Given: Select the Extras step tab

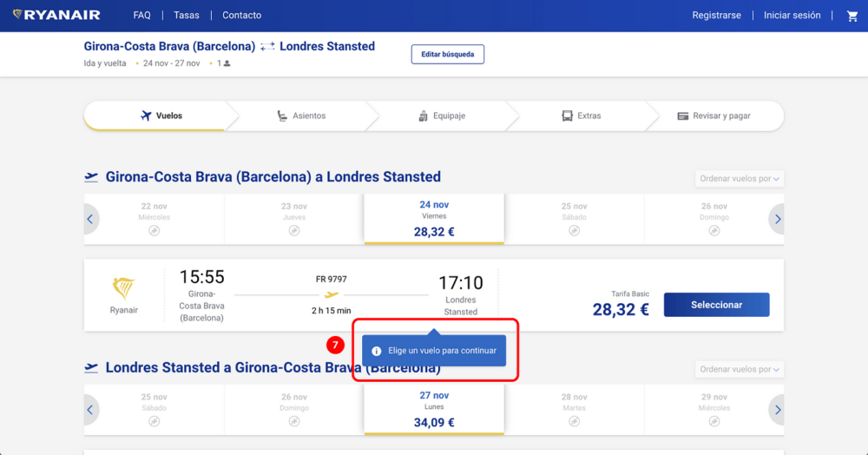Looking at the screenshot, I should pos(582,115).
